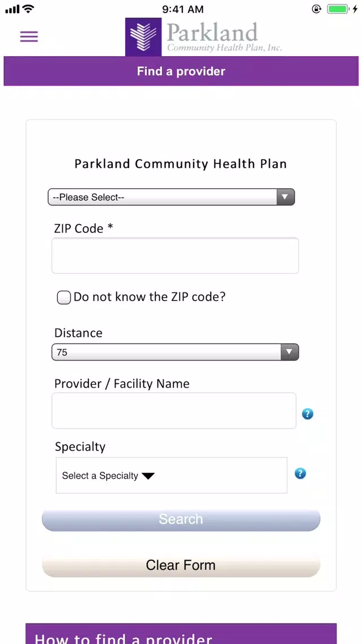Tap the Wi-Fi signal icon
This screenshot has height=644, width=362.
(x=28, y=9)
